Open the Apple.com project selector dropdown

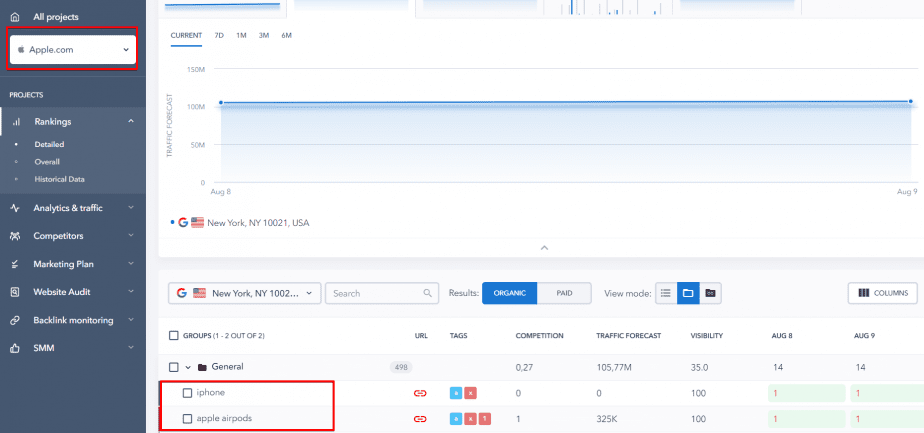[73, 49]
